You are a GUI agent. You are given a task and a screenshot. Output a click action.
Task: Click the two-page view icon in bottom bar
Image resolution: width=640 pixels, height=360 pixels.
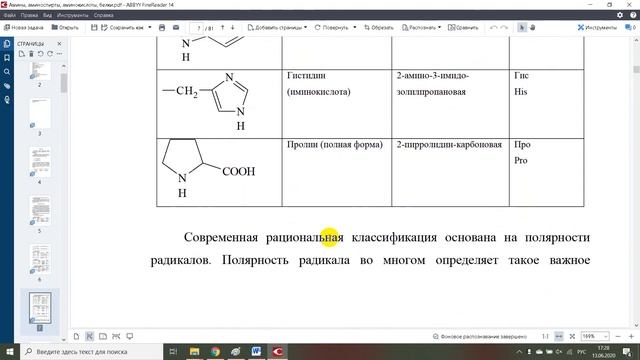(x=103, y=336)
